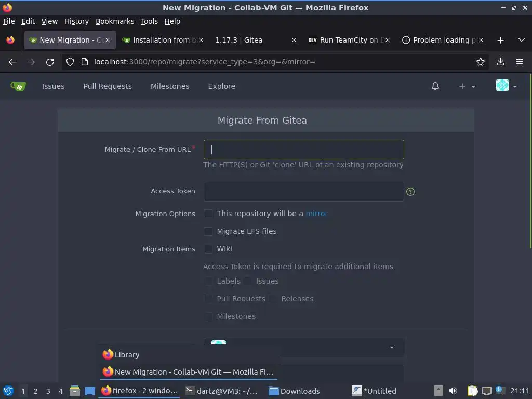532x399 pixels.
Task: Focus the Migrate / Clone From URL field
Action: click(303, 150)
